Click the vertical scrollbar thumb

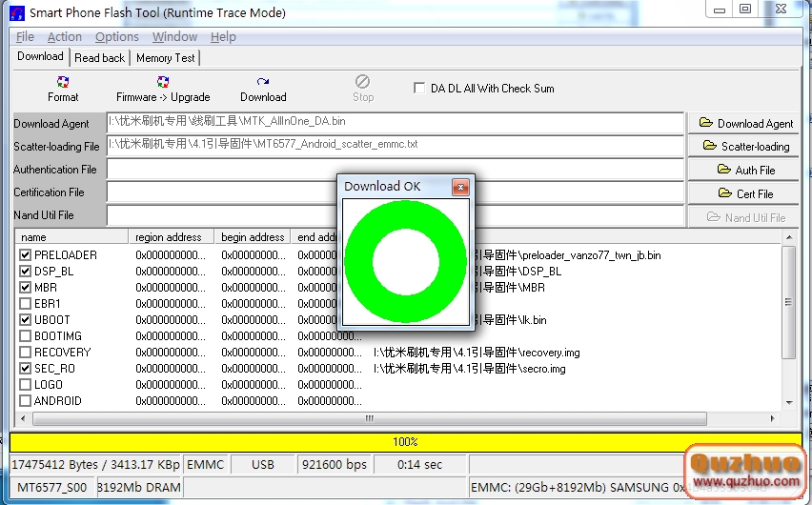(x=789, y=302)
